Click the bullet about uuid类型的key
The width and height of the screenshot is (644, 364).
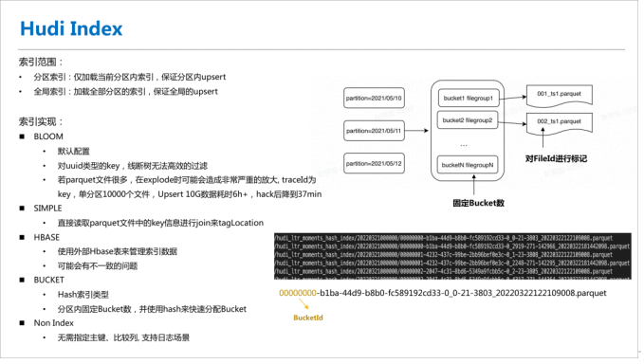[132, 166]
